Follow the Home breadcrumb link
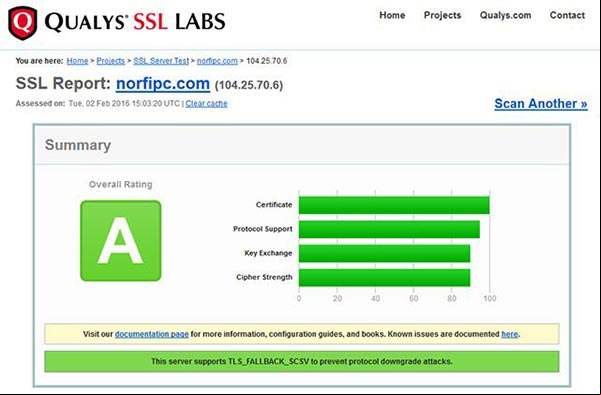Screen dimensions: 601x395 point(77,61)
